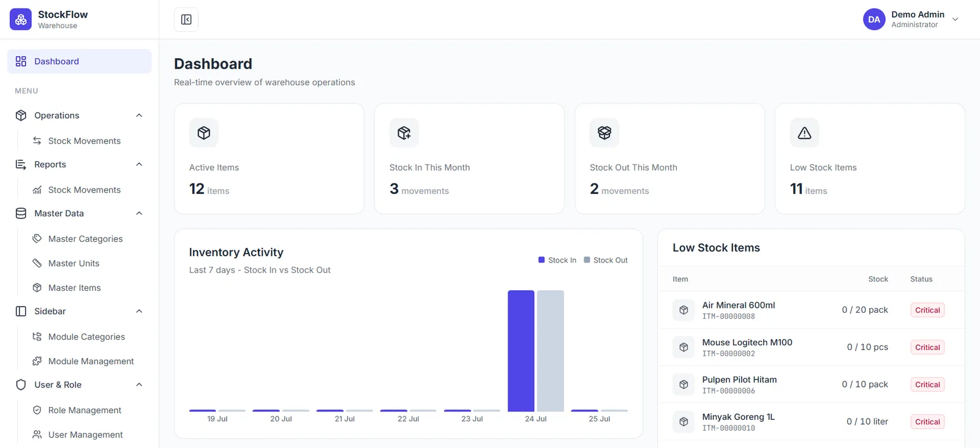Click the stock value 0 / 10 pcs
The image size is (980, 448).
tap(867, 347)
